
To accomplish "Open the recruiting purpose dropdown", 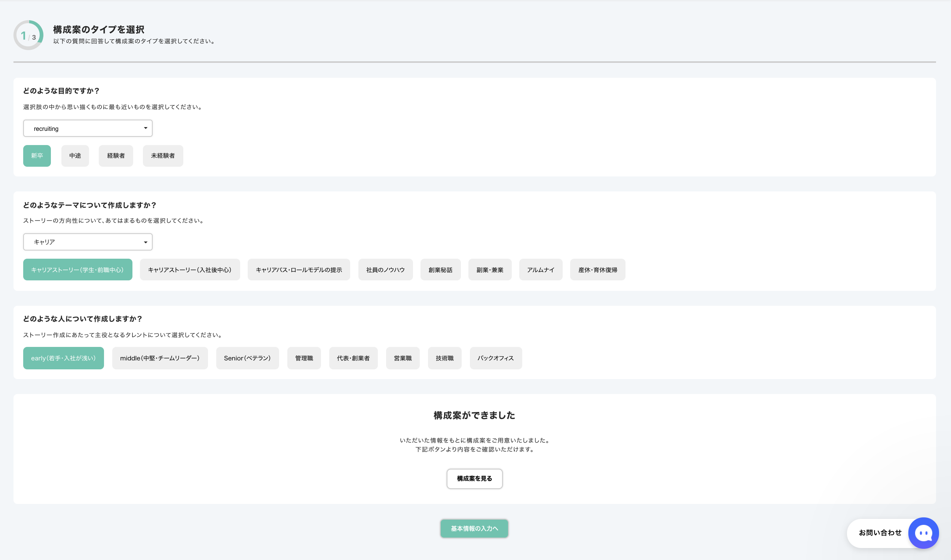I will click(88, 128).
